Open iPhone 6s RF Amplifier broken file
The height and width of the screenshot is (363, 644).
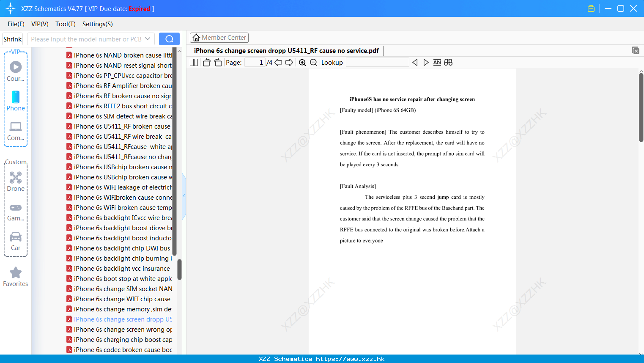(x=119, y=86)
